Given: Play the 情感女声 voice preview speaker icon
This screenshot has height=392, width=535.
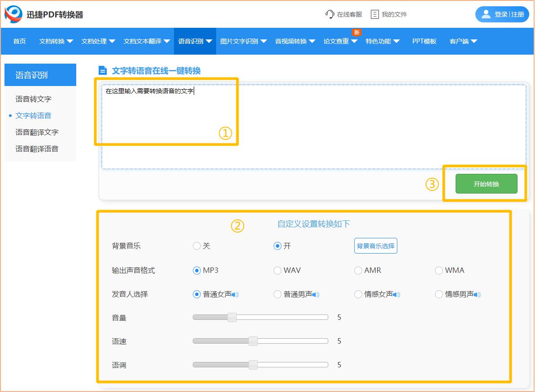Looking at the screenshot, I should click(x=396, y=294).
